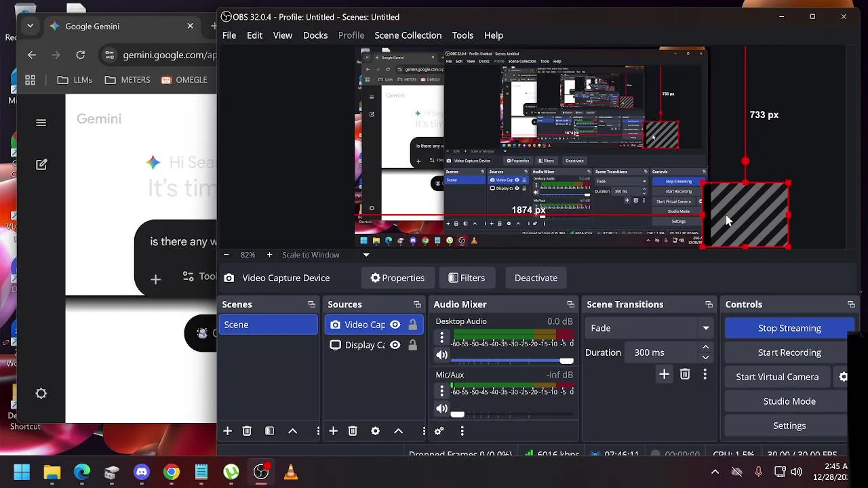The height and width of the screenshot is (488, 868).
Task: Open Mic/Aux three-dot options
Action: click(x=441, y=390)
